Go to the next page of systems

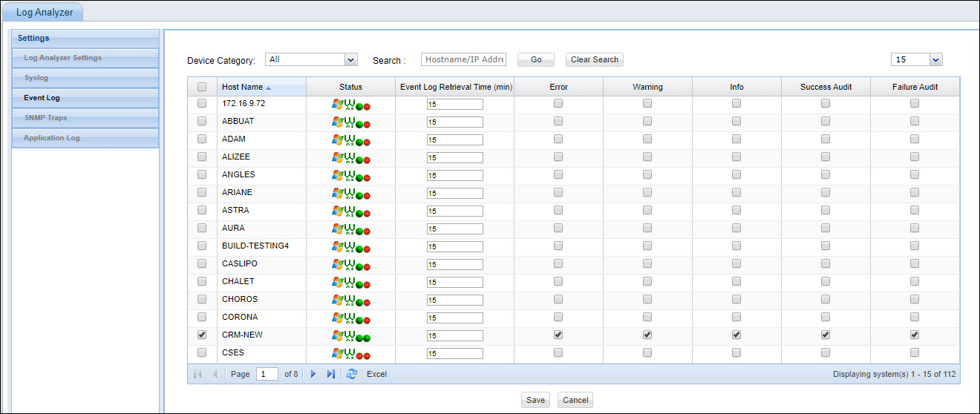[x=313, y=374]
